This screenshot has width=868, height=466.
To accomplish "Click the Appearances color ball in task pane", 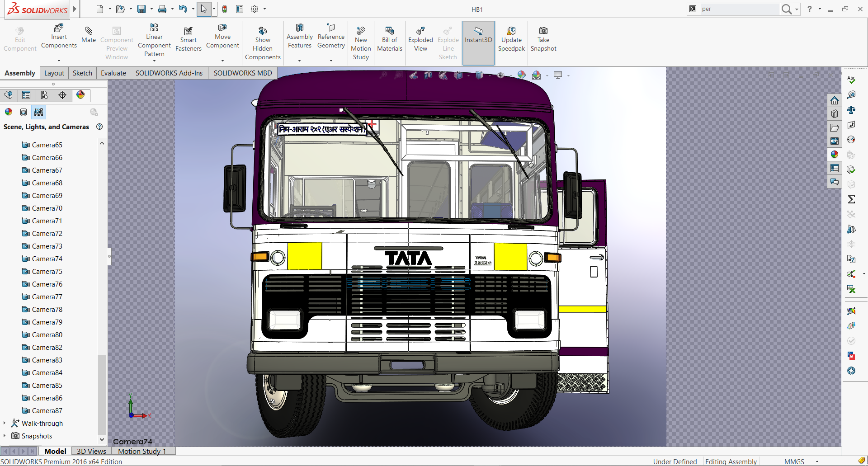I will (835, 155).
